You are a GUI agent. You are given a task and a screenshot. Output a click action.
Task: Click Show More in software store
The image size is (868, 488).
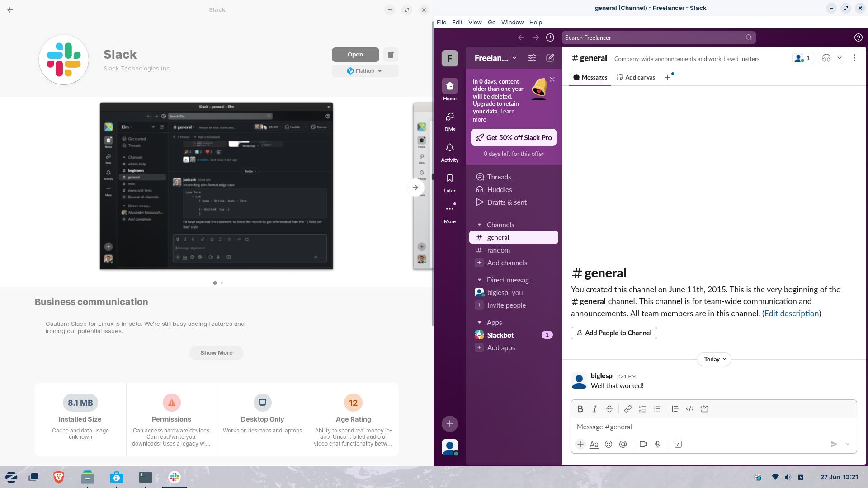point(216,353)
